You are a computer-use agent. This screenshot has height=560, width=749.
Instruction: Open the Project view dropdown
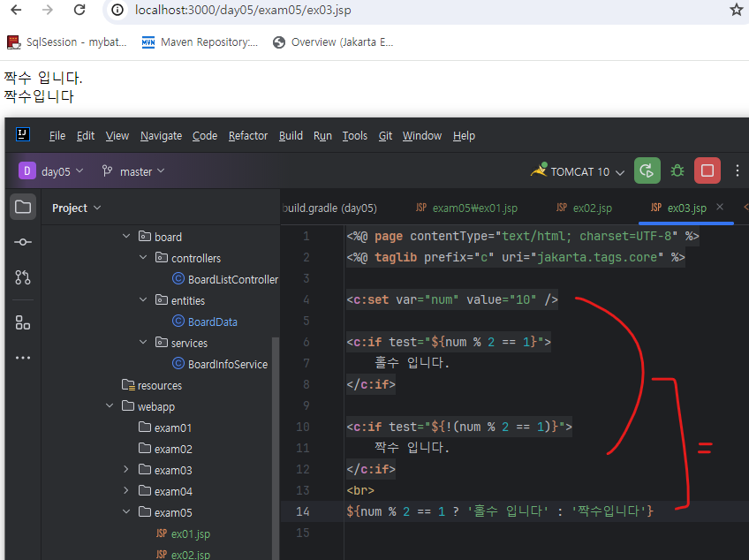(77, 208)
